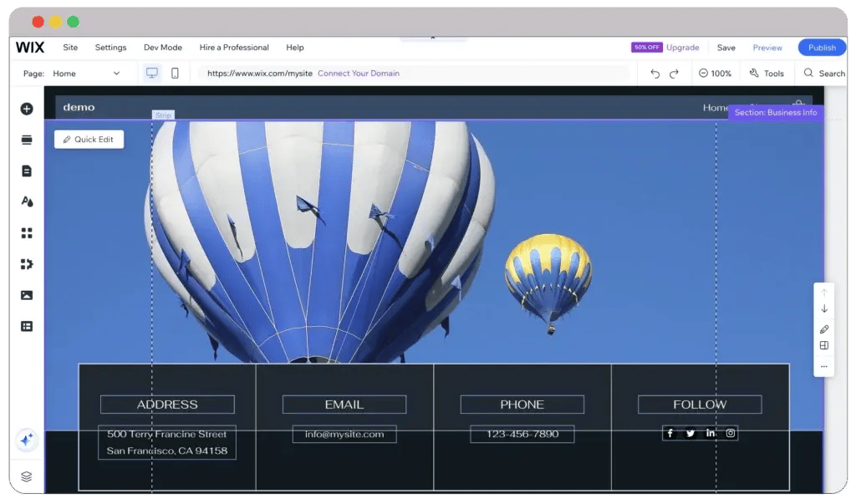Select the info@mysite.com text box
Screen dimensions: 856x504
[344, 434]
